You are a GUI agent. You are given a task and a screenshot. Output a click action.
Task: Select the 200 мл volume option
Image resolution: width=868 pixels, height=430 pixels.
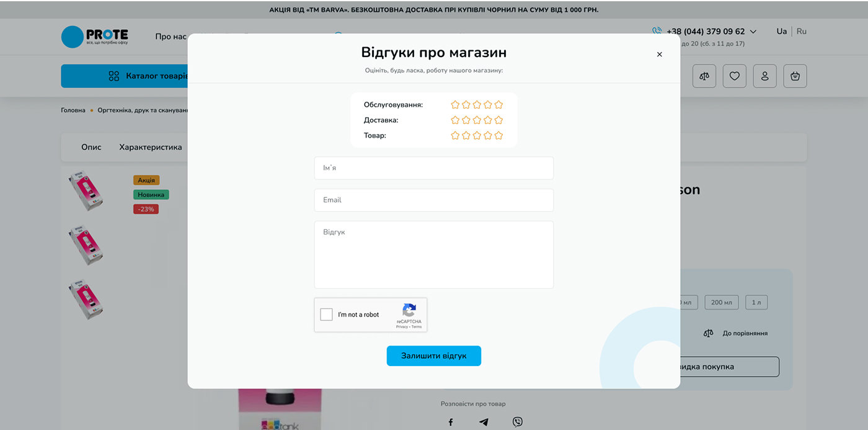721,302
